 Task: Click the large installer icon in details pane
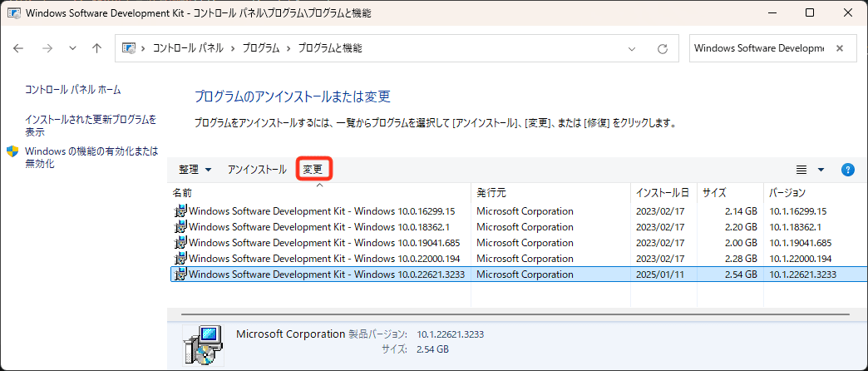coord(203,345)
